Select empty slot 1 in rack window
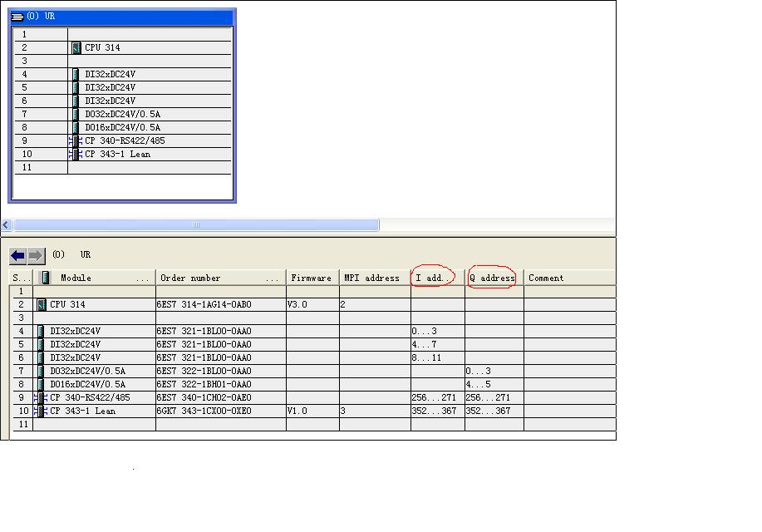The width and height of the screenshot is (762, 532). tap(122, 35)
